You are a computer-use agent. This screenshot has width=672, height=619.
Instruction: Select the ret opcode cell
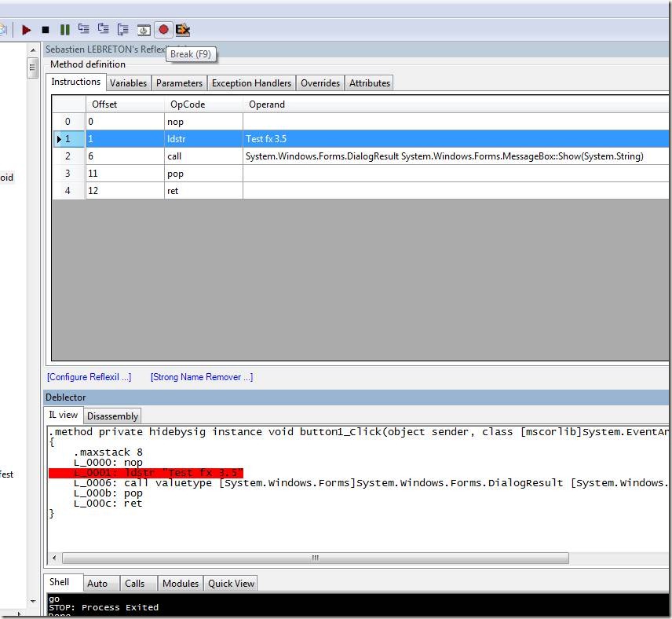[x=203, y=191]
